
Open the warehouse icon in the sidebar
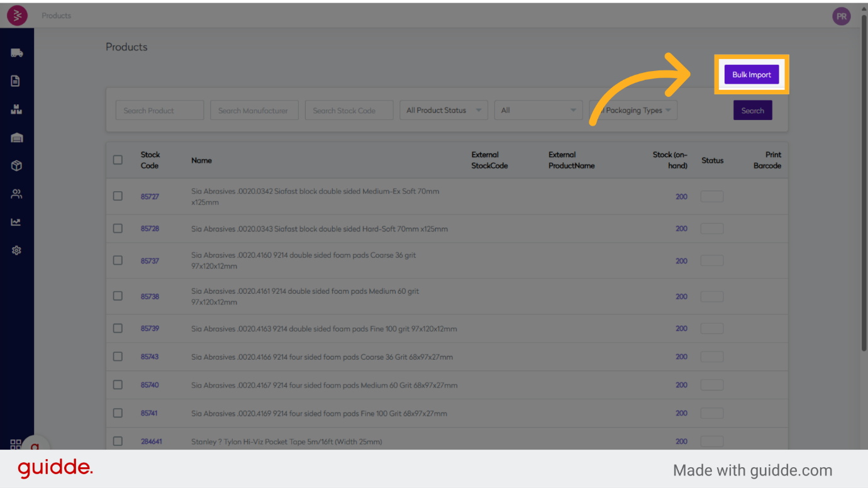16,138
